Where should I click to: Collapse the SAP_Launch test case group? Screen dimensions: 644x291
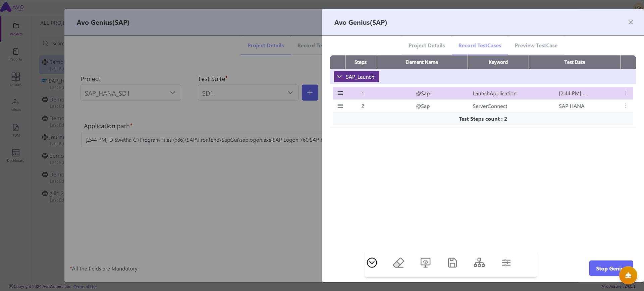[x=357, y=77]
